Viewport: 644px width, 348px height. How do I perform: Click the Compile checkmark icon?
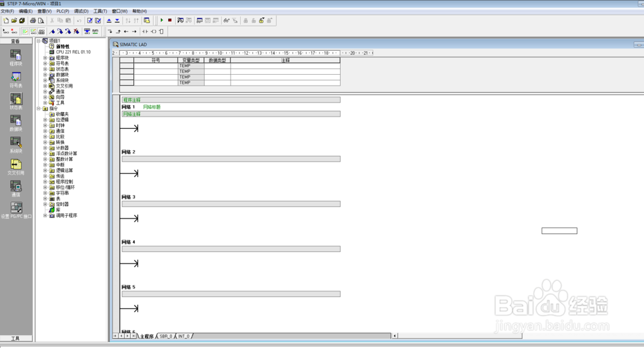pos(90,21)
